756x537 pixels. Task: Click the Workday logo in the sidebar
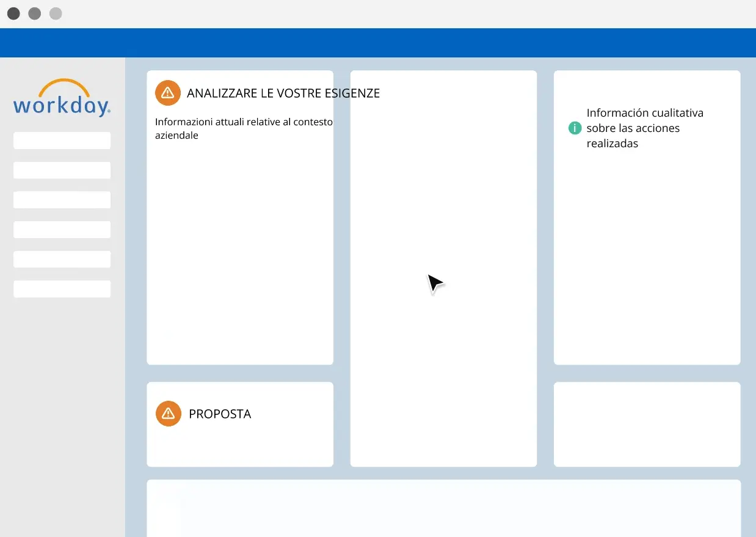coord(62,97)
